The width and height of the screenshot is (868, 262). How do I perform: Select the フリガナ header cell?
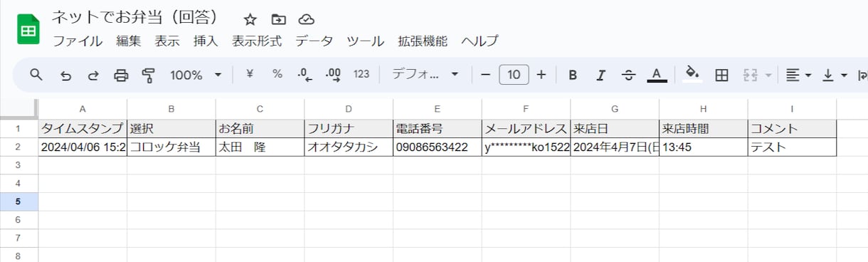coord(349,129)
